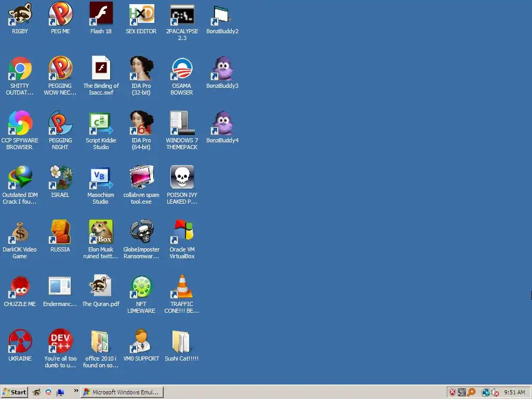Expand the quick launch overflow chevron
The image size is (532, 399).
(76, 391)
